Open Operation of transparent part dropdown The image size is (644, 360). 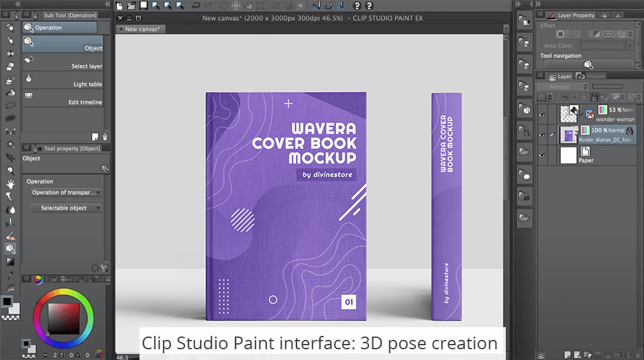pyautogui.click(x=66, y=192)
